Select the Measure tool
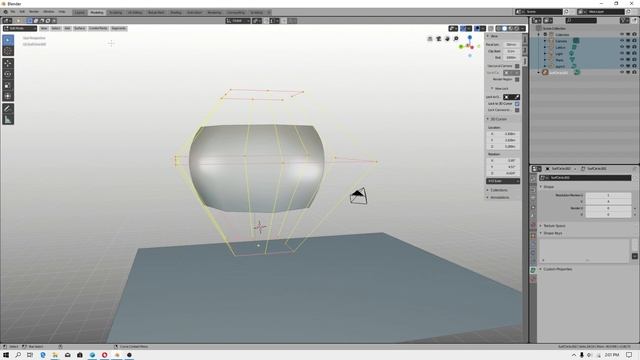This screenshot has width=640, height=360. 8,120
